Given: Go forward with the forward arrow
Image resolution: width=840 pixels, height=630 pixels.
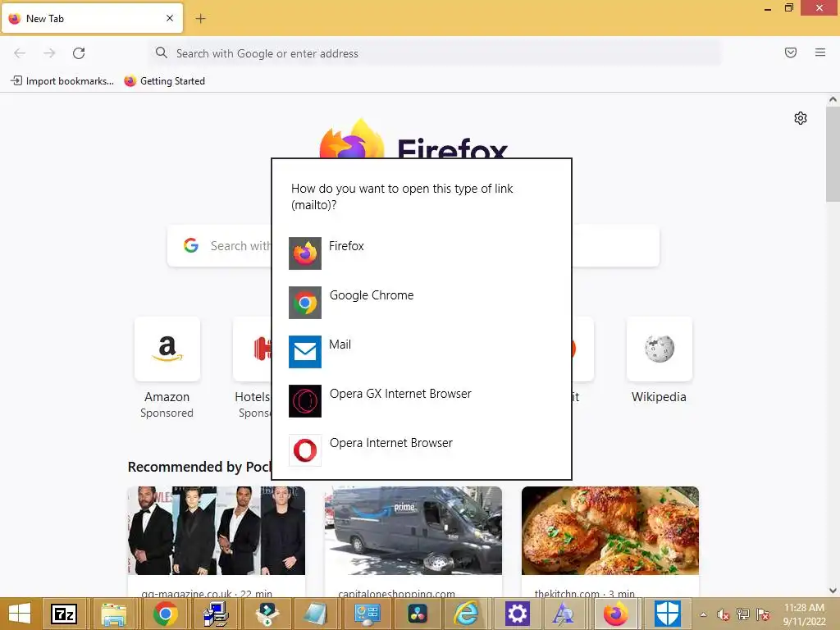Looking at the screenshot, I should (x=49, y=53).
